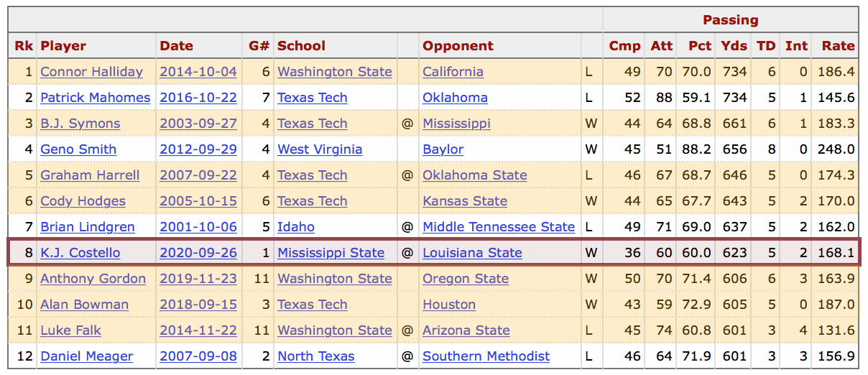868x375 pixels.
Task: Open Connor Halliday player link
Action: [x=91, y=72]
